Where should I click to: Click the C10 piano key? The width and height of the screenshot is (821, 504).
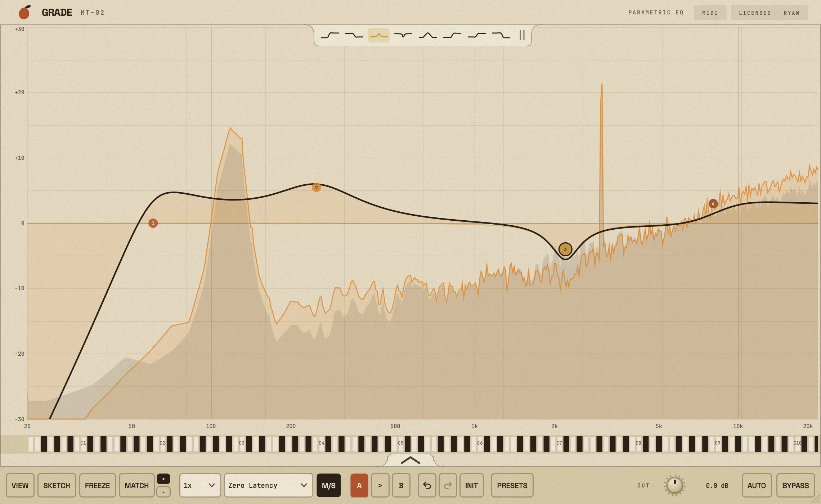point(798,444)
